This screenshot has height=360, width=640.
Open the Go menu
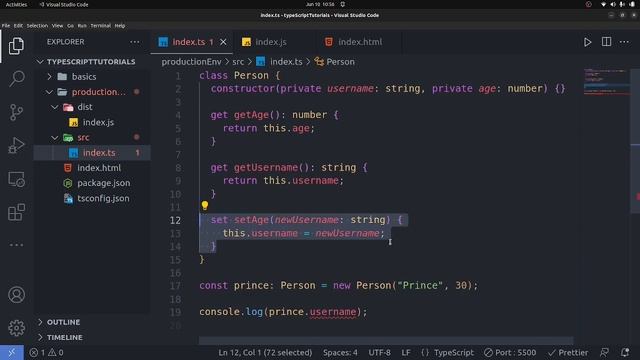tap(70, 26)
